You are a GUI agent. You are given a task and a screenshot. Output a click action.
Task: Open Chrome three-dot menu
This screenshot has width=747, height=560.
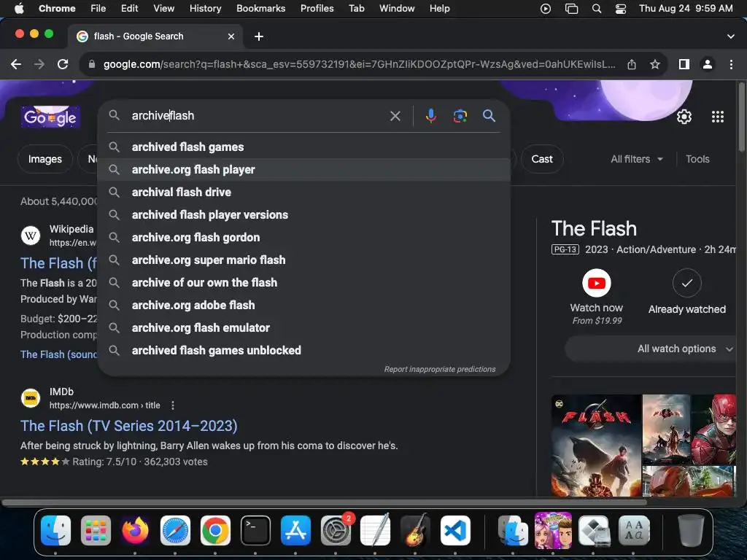[x=731, y=64]
